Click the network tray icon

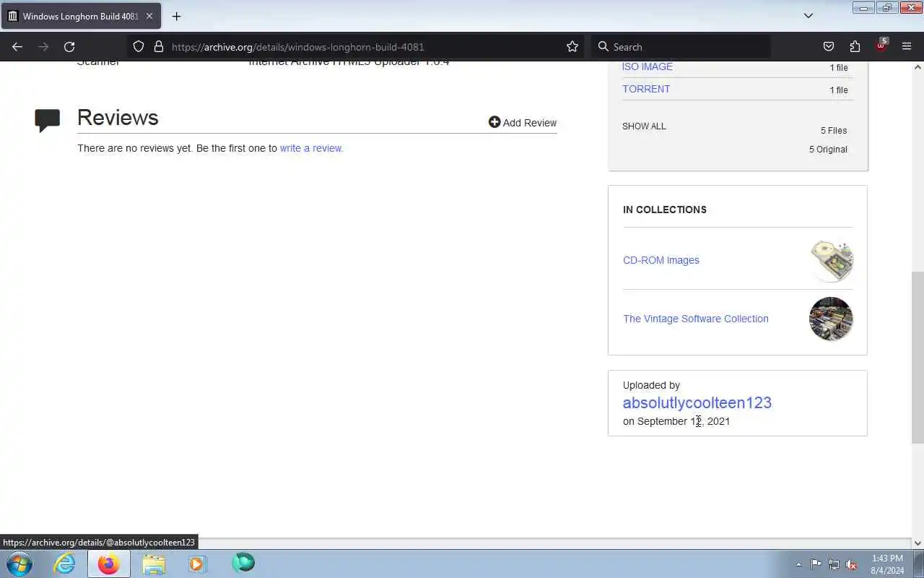pos(834,564)
